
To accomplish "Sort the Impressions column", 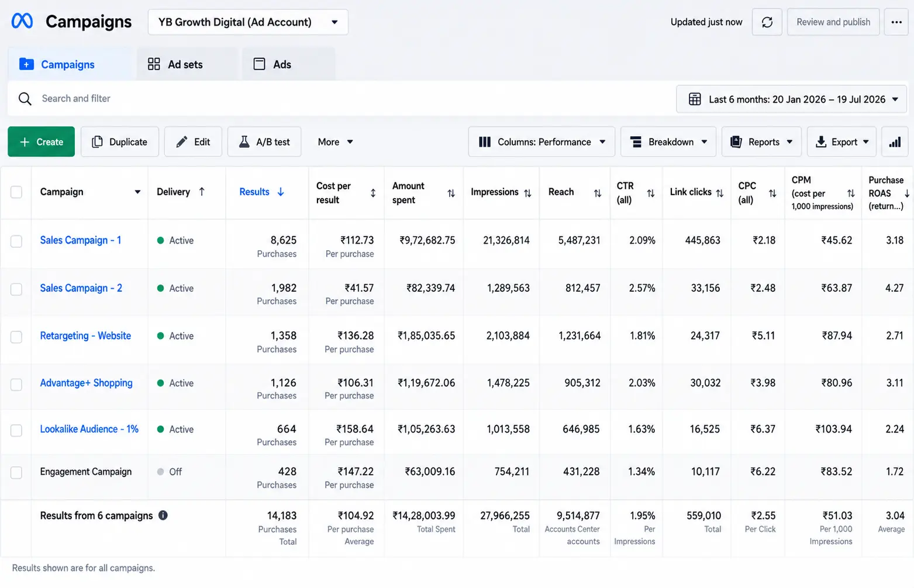I will pos(527,193).
